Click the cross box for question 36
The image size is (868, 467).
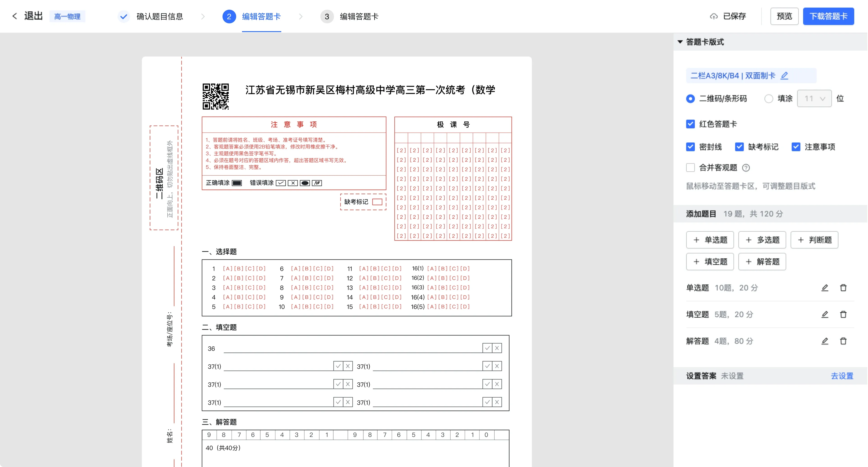497,348
